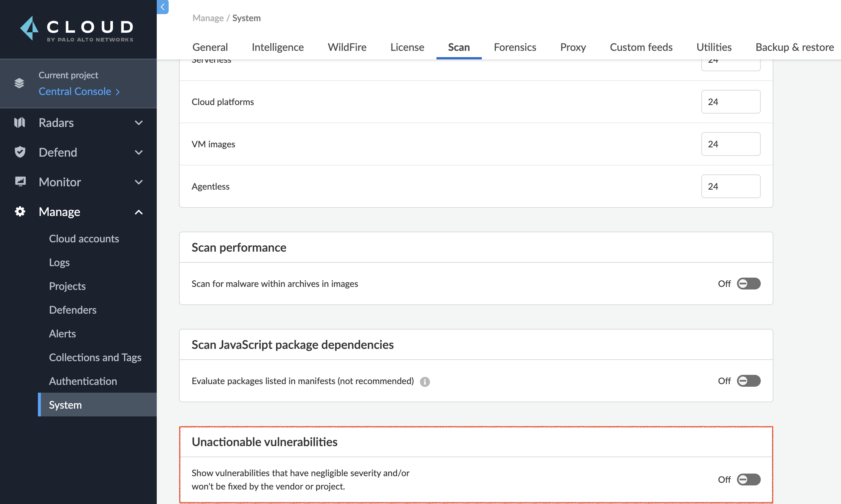Viewport: 841px width, 504px height.
Task: Toggle Scan for malware within archives switch
Action: 749,284
